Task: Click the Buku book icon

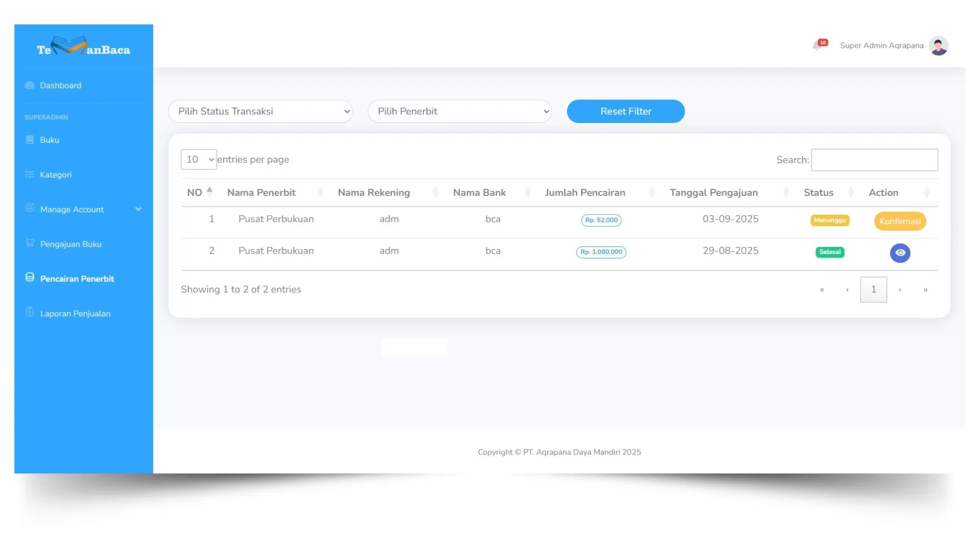Action: point(30,140)
